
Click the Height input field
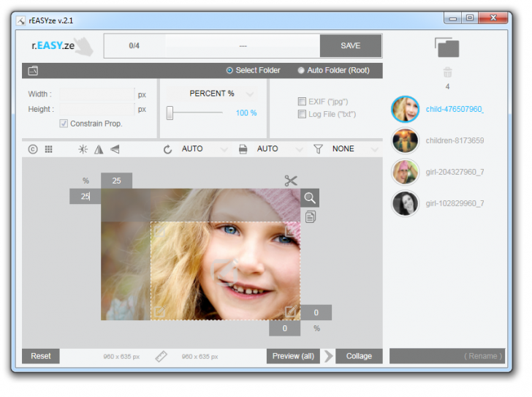point(97,109)
